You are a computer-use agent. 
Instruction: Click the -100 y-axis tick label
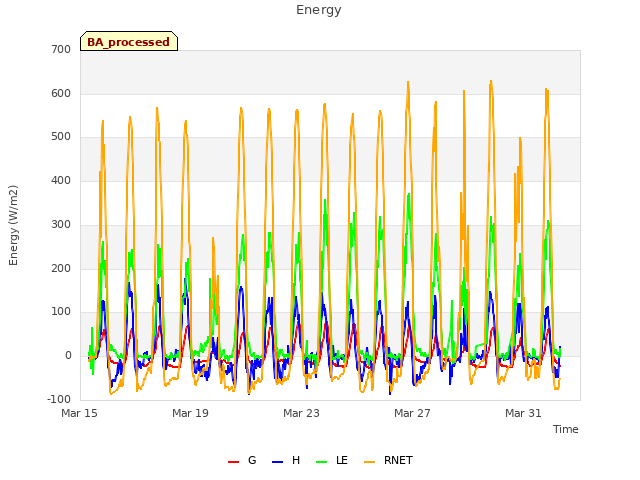tap(59, 399)
